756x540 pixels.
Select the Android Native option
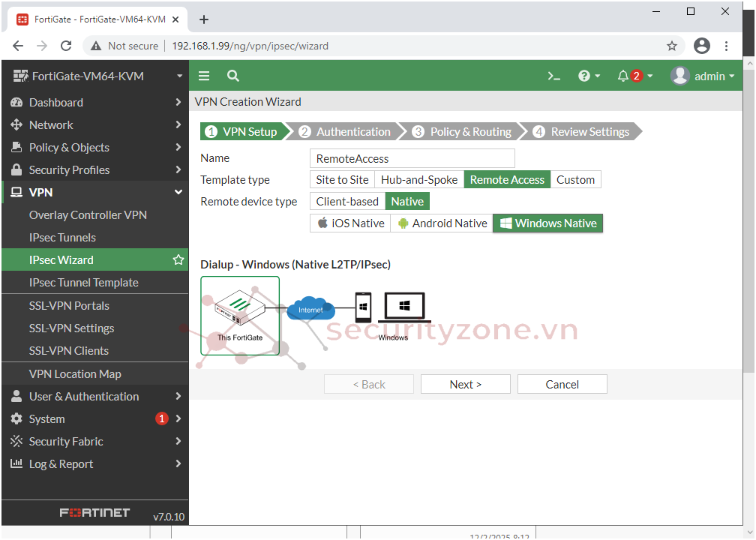point(442,223)
